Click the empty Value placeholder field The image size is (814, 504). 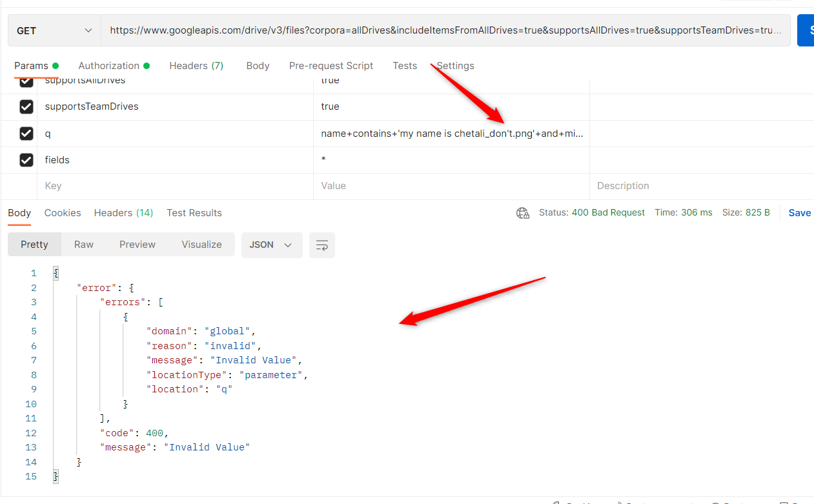point(451,186)
